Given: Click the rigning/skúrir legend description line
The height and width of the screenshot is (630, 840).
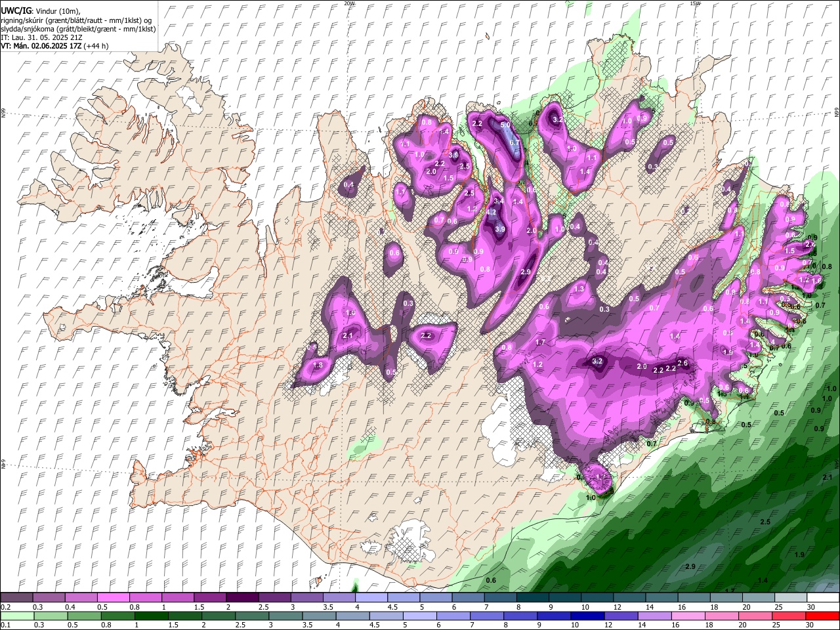Looking at the screenshot, I should pyautogui.click(x=76, y=20).
